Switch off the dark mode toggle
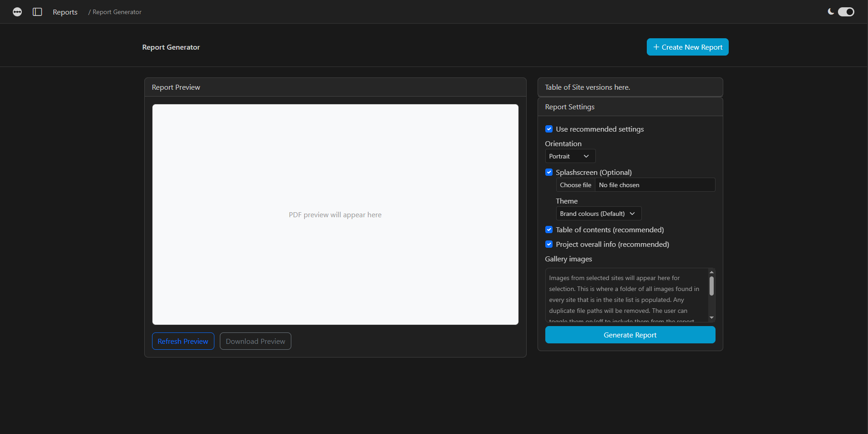 pyautogui.click(x=846, y=12)
